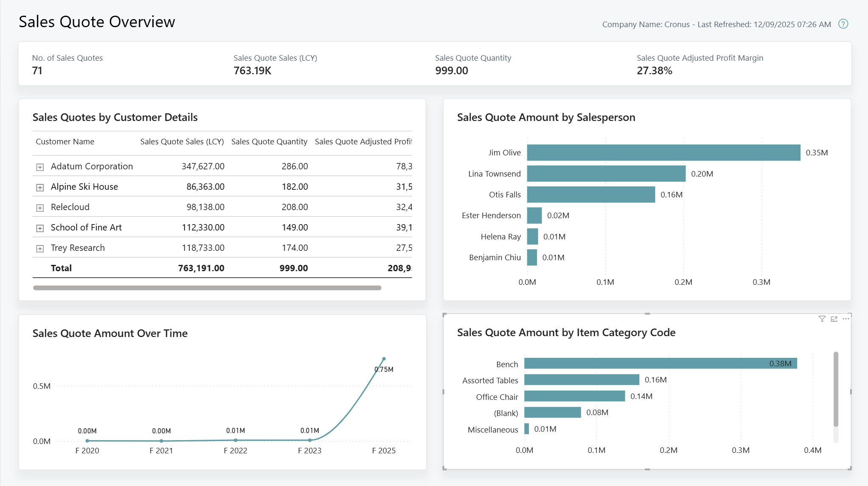Expand the Relecloud row

pyautogui.click(x=40, y=208)
